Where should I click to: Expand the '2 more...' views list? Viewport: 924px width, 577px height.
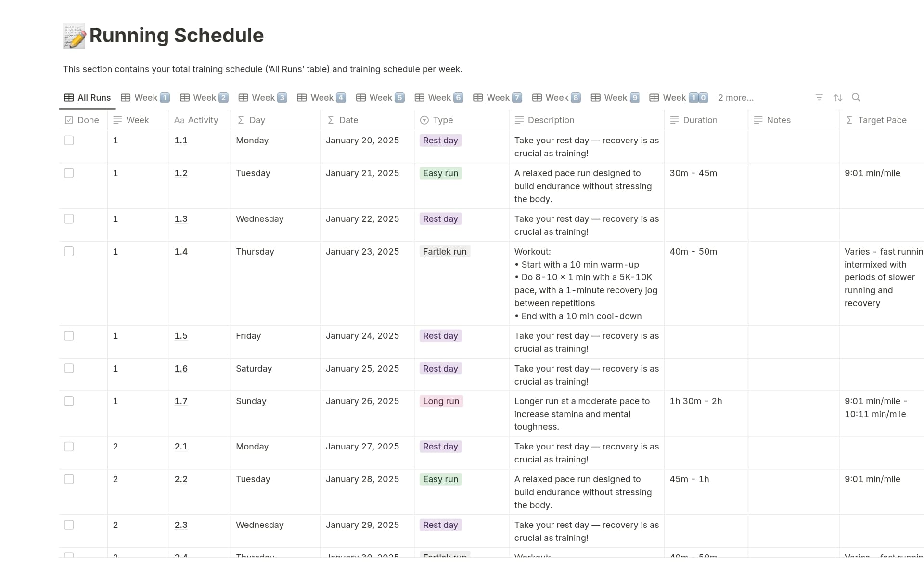coord(735,98)
